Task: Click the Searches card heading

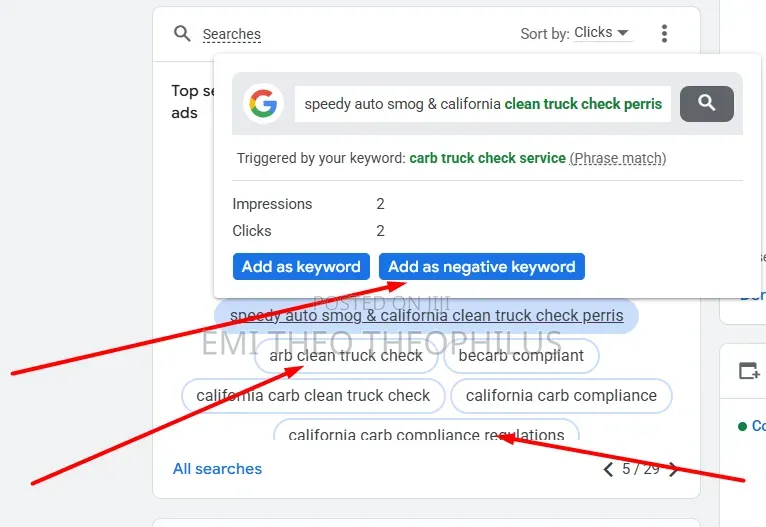Action: 232,34
